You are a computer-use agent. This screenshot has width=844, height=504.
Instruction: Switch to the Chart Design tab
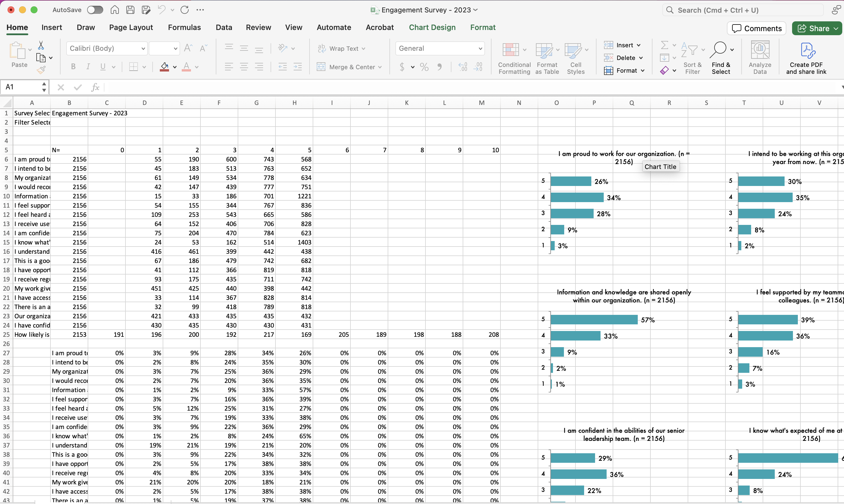(x=432, y=27)
